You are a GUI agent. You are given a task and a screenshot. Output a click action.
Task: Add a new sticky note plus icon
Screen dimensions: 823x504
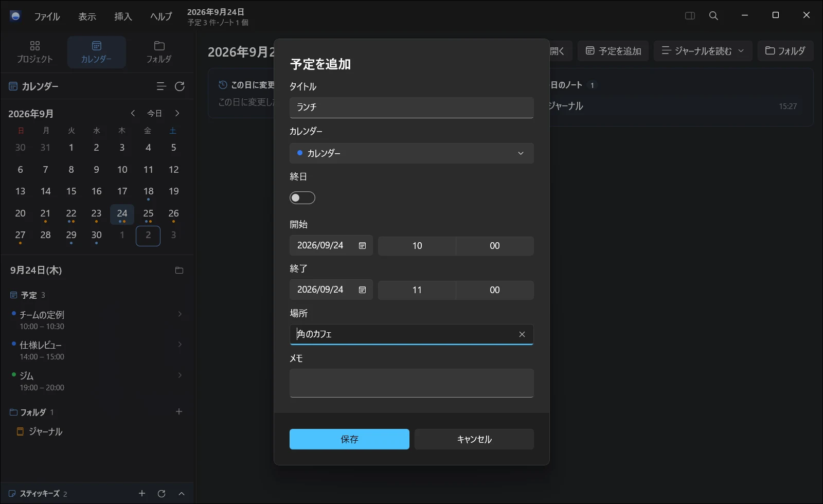[x=142, y=493]
